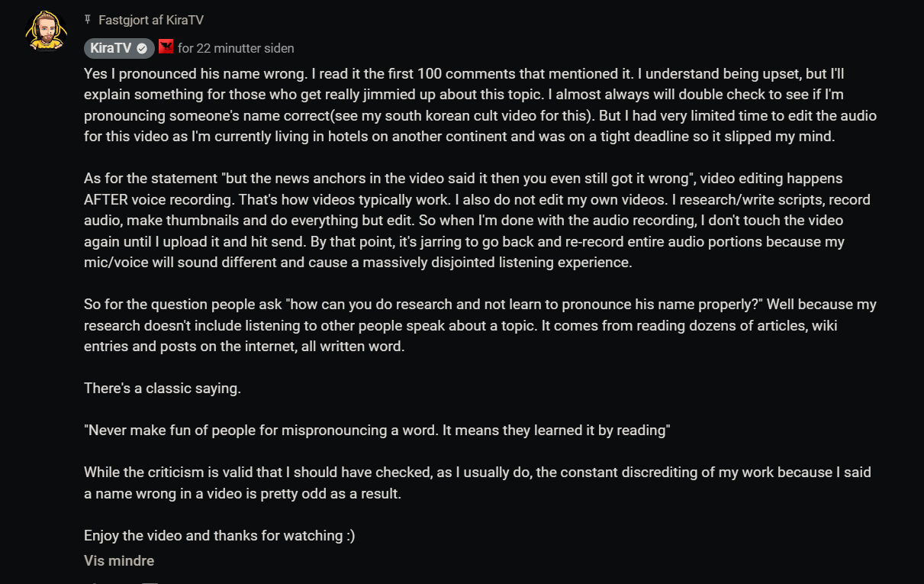The image size is (924, 584).
Task: Click the paragraph starting "So for the question people ask"
Action: pyautogui.click(x=480, y=325)
